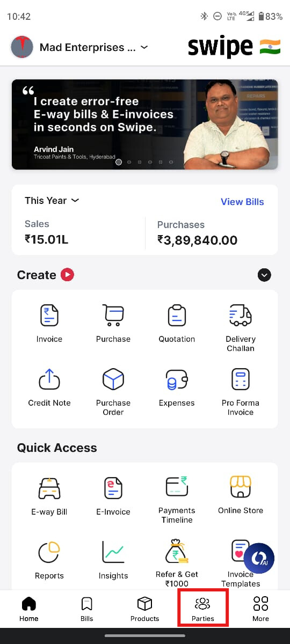This screenshot has height=644, width=290.
Task: Open Expenses wallet icon
Action: click(x=177, y=379)
